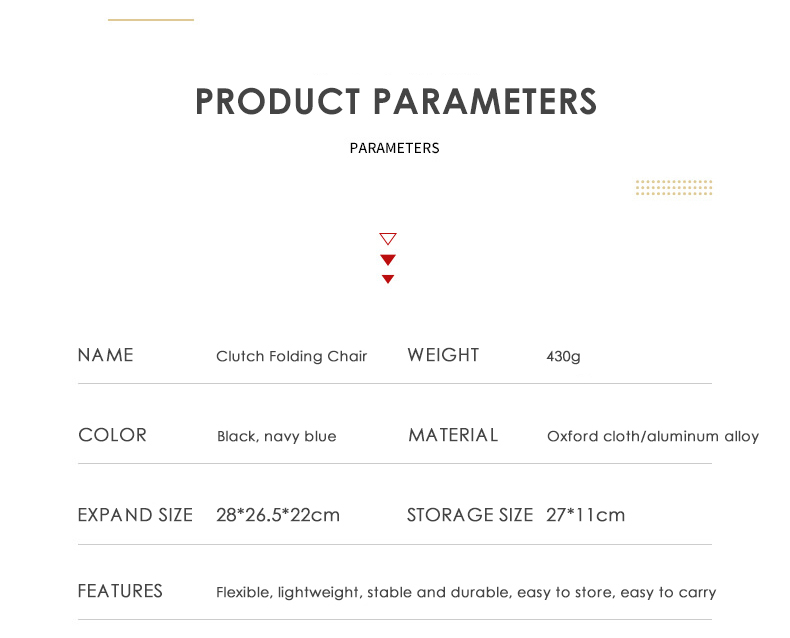Click the smallest red triangle at the bottom

click(388, 279)
